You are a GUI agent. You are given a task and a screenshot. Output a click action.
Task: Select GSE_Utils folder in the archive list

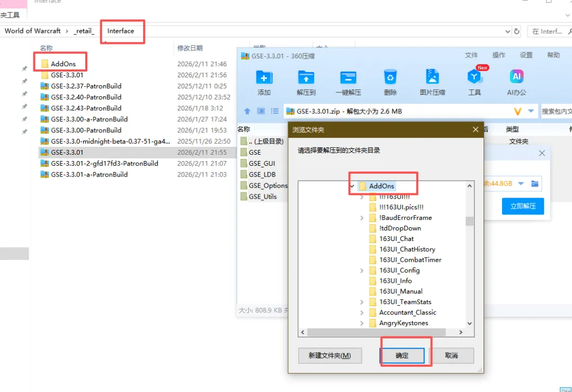coord(258,197)
